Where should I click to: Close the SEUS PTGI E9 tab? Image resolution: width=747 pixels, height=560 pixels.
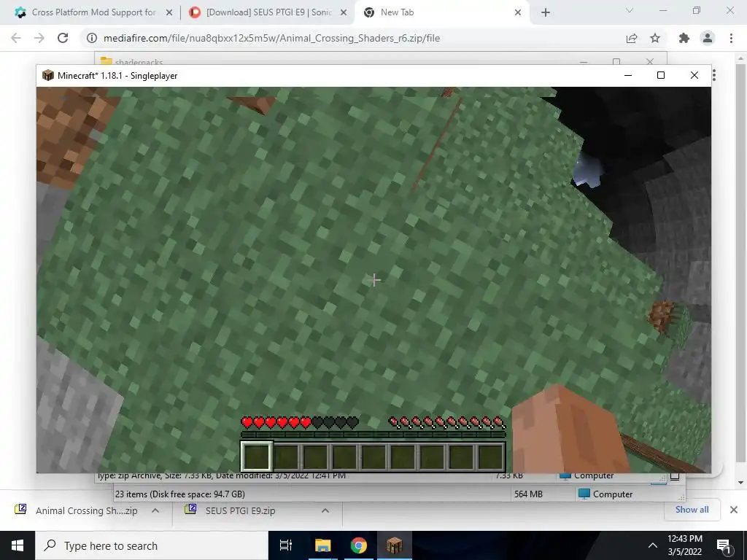[343, 13]
